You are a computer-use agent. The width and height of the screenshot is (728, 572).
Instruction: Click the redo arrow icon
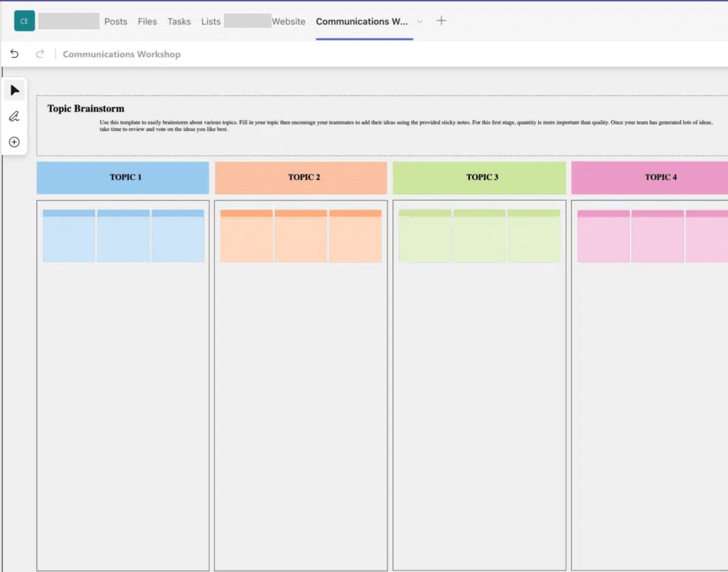(40, 54)
